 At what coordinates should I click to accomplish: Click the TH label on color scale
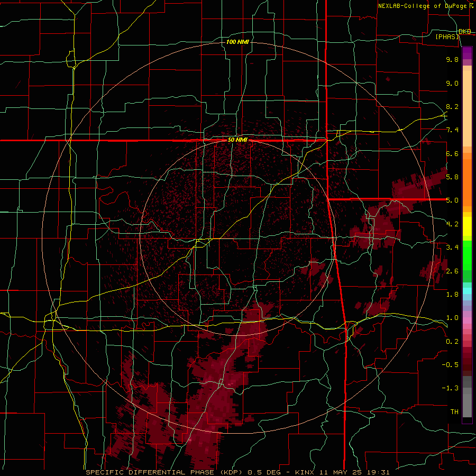[454, 412]
